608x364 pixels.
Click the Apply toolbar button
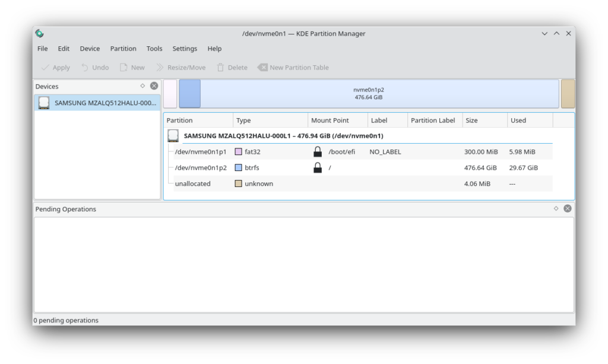coord(55,68)
